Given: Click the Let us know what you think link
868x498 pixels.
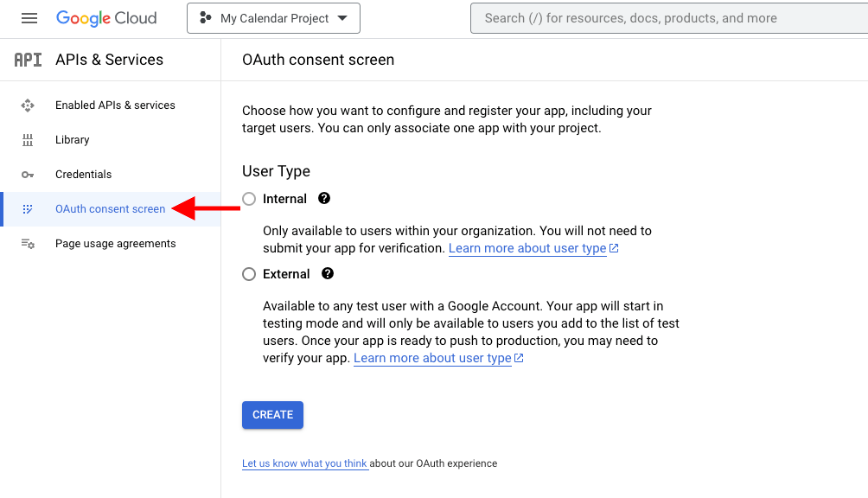Looking at the screenshot, I should point(304,463).
